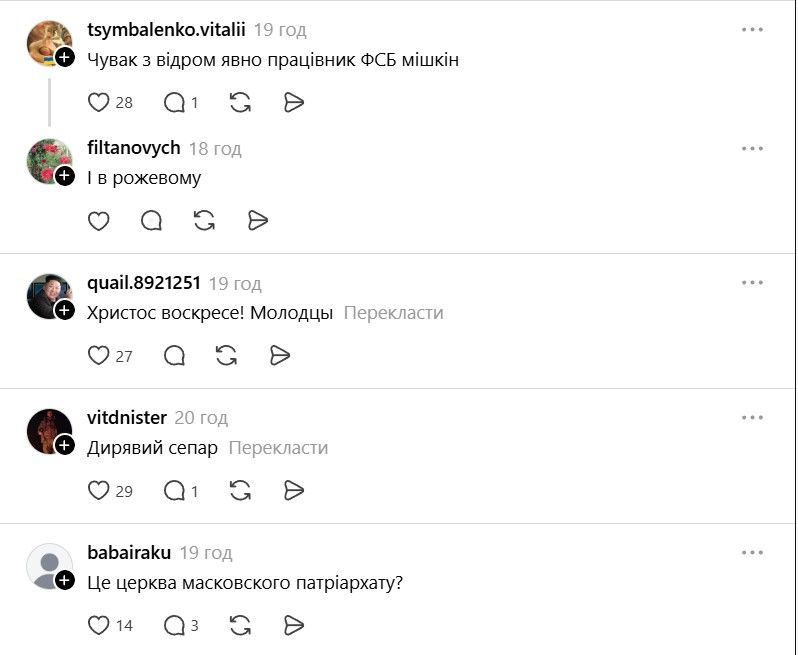Translate the "Христос воскресе!" comment with Перекласти

pos(393,313)
